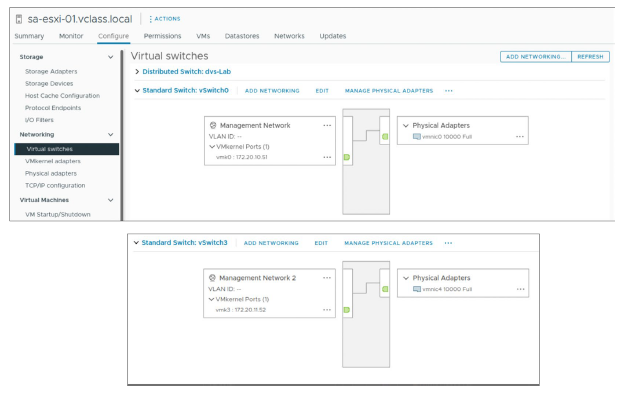Open ellipsis menu for vmk0 : 172.20.10.51
The height and width of the screenshot is (393, 627).
[327, 157]
